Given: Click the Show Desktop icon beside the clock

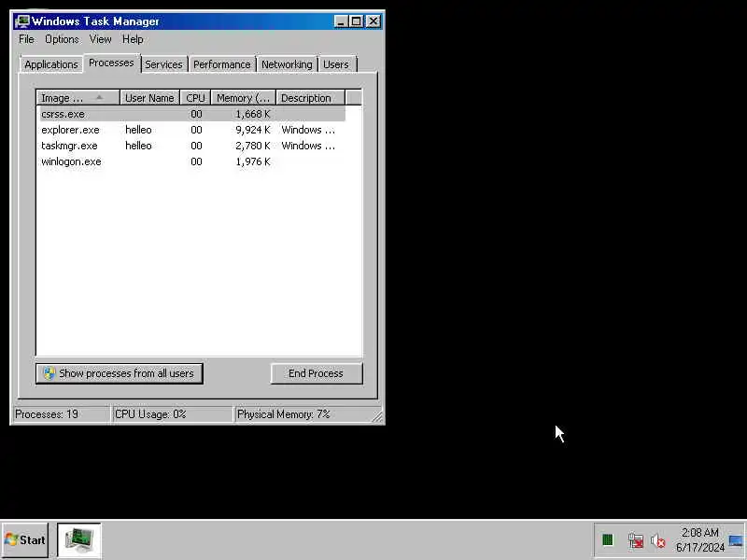Looking at the screenshot, I should (x=736, y=541).
